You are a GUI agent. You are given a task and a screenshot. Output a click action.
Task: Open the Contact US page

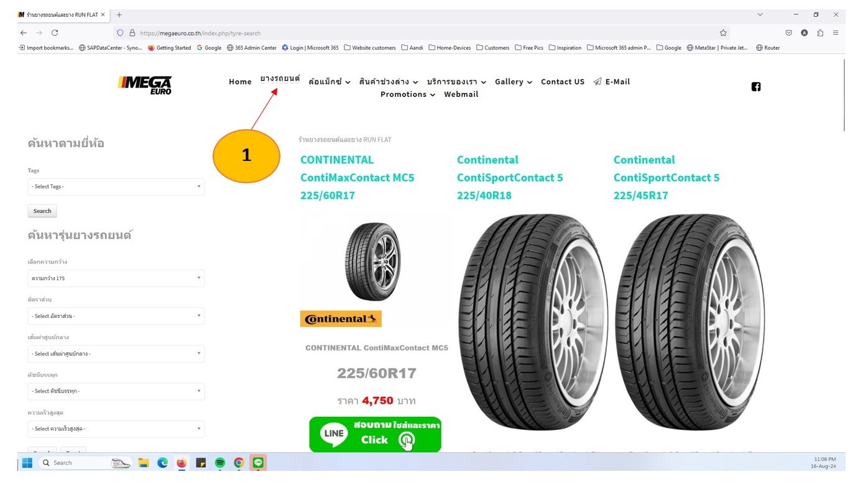(563, 82)
